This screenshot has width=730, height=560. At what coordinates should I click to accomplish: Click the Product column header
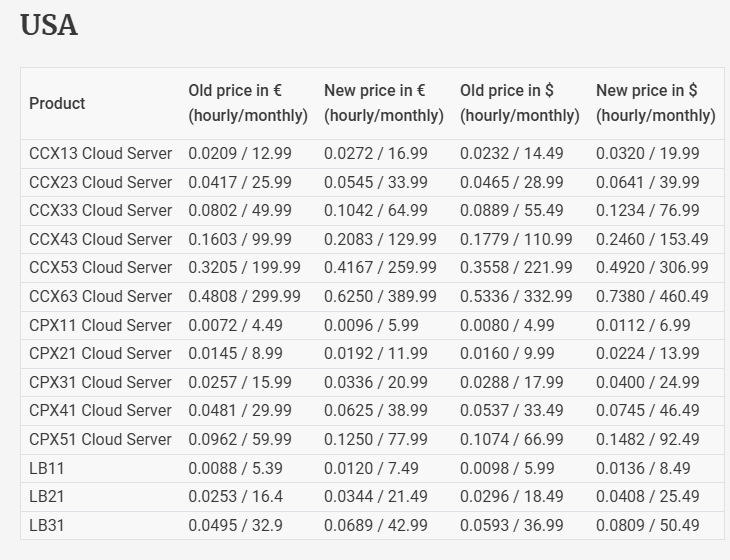click(x=57, y=103)
